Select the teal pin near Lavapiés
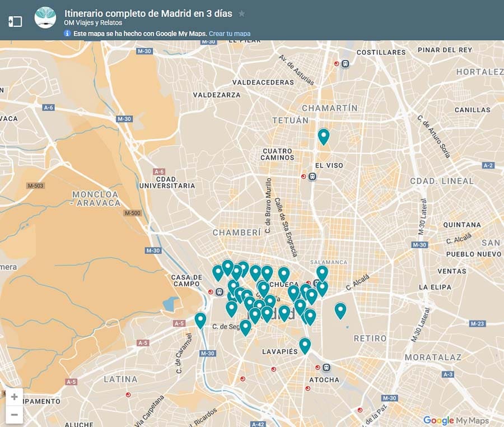Image resolution: width=504 pixels, height=427 pixels. pos(305,346)
